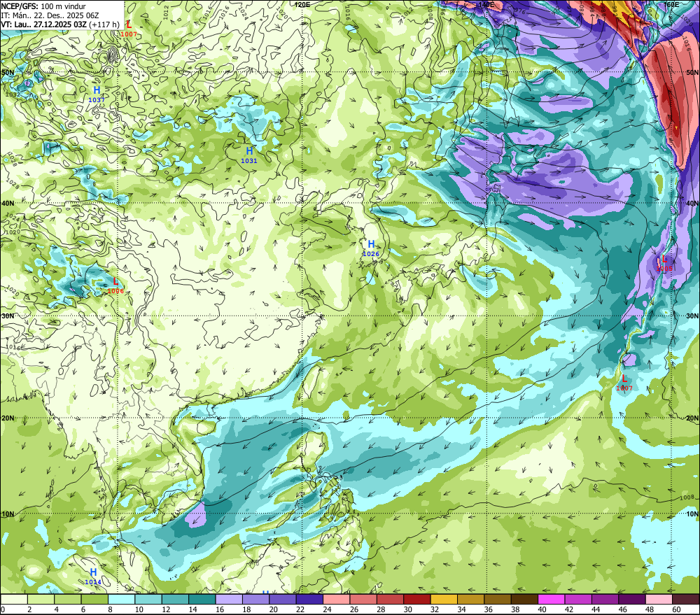Click the dark brown 38–40 legend swatch
This screenshot has height=615, width=700.
click(524, 600)
